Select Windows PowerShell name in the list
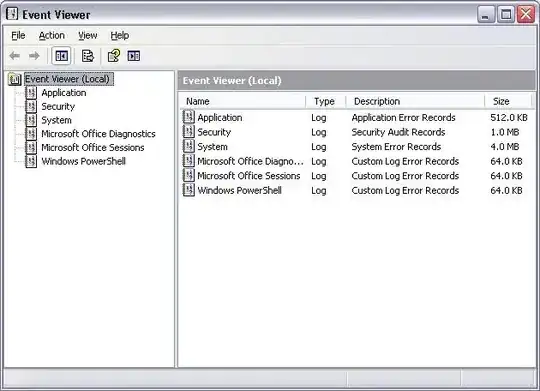The width and height of the screenshot is (540, 391). click(239, 191)
